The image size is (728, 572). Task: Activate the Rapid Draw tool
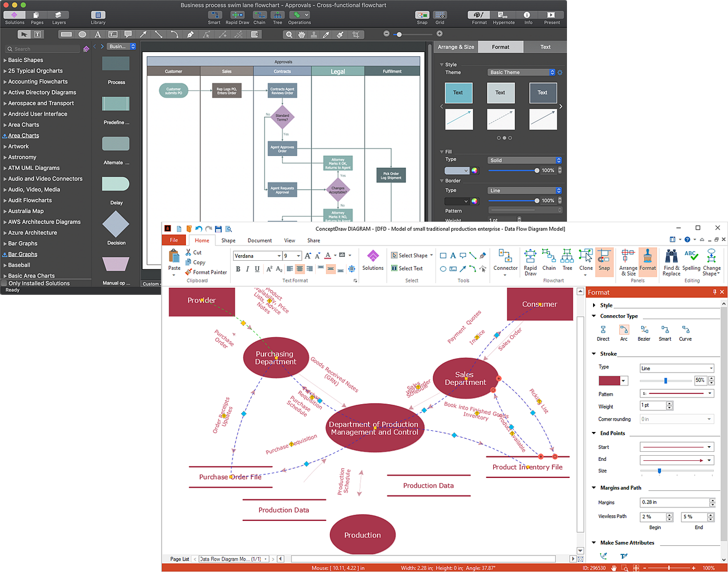point(530,262)
